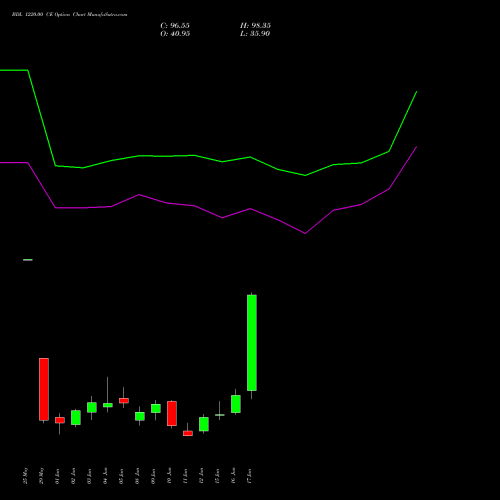This screenshot has height=500, width=500.
Task: Click the green indicator line's rightmost peak
Action: click(x=417, y=91)
